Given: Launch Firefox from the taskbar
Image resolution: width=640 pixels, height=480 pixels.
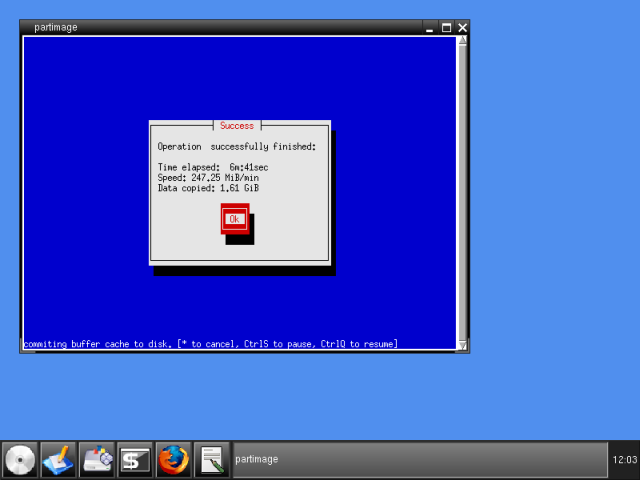Looking at the screenshot, I should point(173,459).
